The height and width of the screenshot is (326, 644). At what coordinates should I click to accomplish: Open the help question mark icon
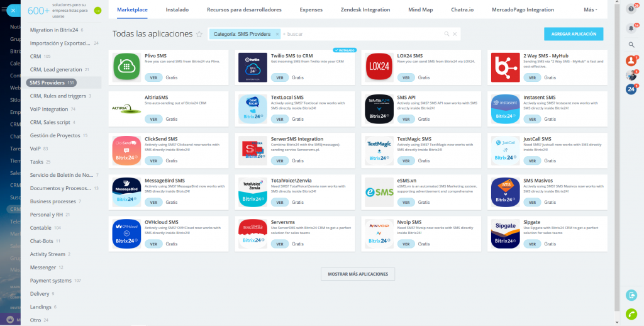click(x=631, y=9)
